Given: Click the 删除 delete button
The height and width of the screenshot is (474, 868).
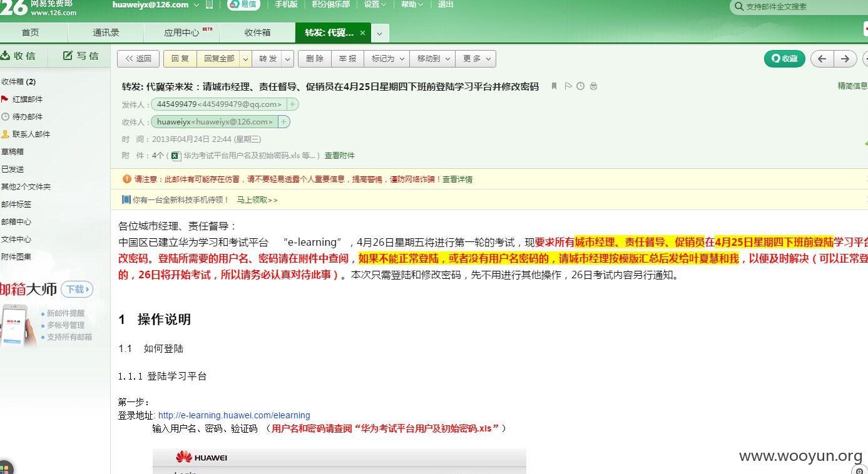Looking at the screenshot, I should point(315,59).
